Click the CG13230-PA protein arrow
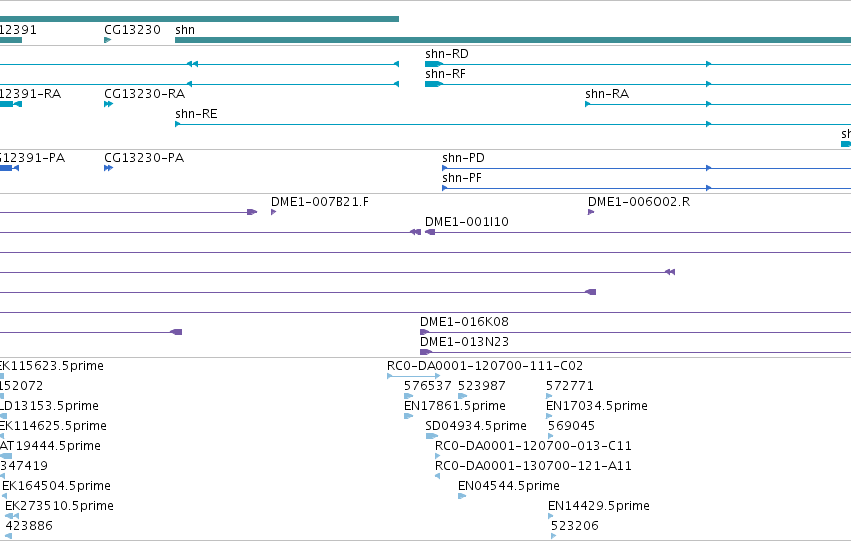This screenshot has height=541, width=851. tap(109, 168)
